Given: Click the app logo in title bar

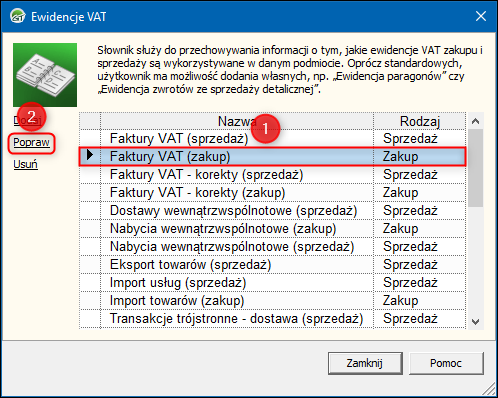Looking at the screenshot, I should [17, 16].
